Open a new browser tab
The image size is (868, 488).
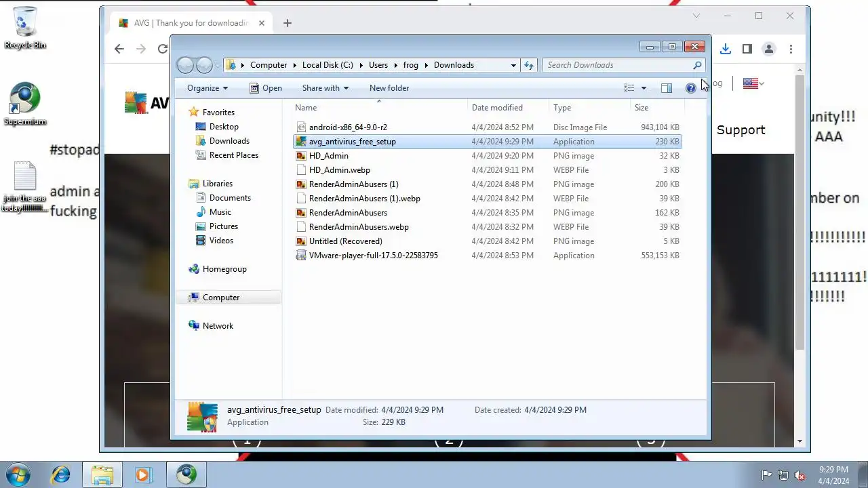point(288,23)
